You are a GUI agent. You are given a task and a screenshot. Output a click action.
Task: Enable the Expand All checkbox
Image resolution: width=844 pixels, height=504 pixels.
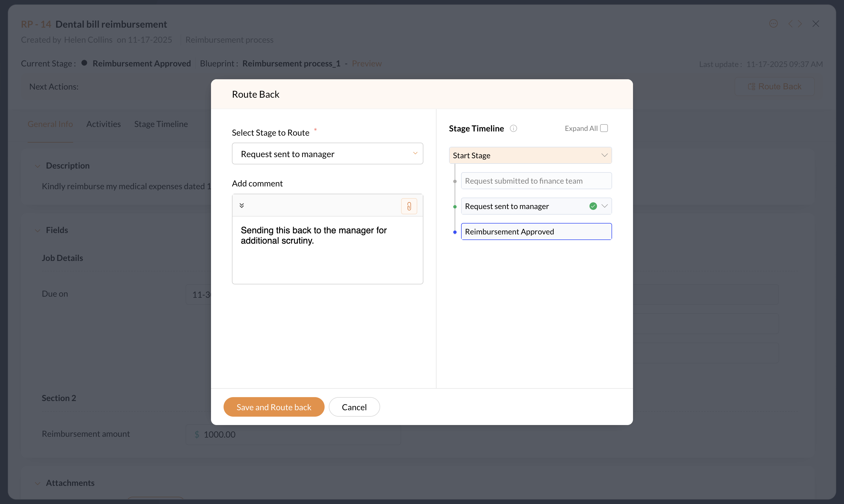click(604, 128)
